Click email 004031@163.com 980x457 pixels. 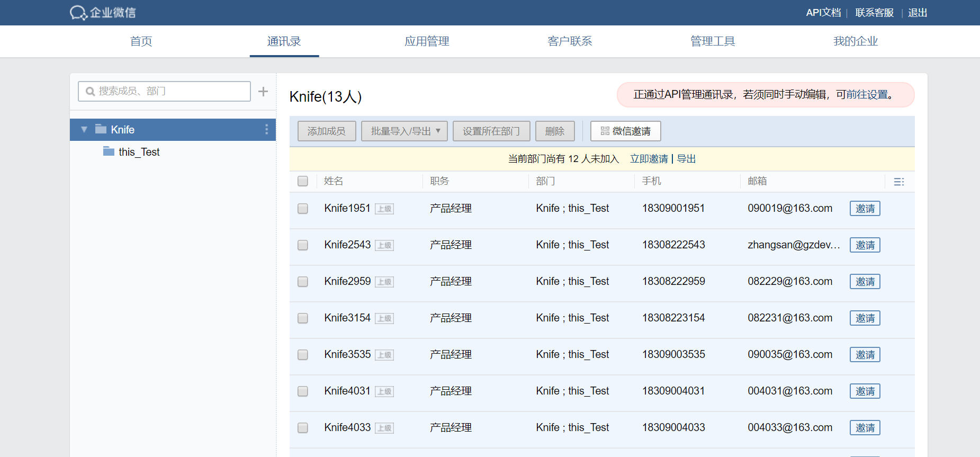[x=790, y=391]
